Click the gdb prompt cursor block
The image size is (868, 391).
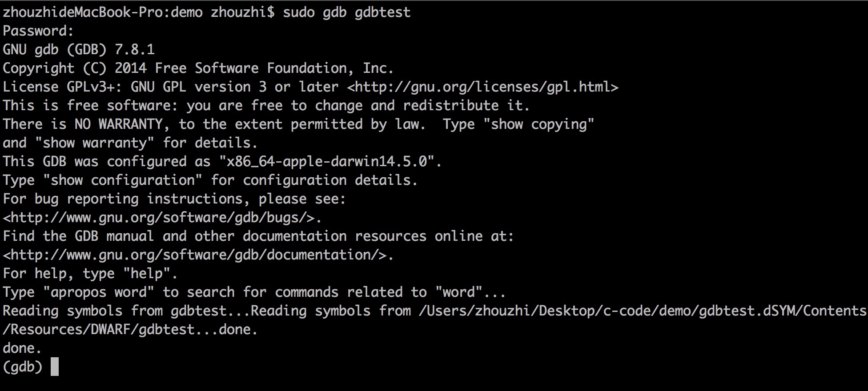pyautogui.click(x=55, y=367)
